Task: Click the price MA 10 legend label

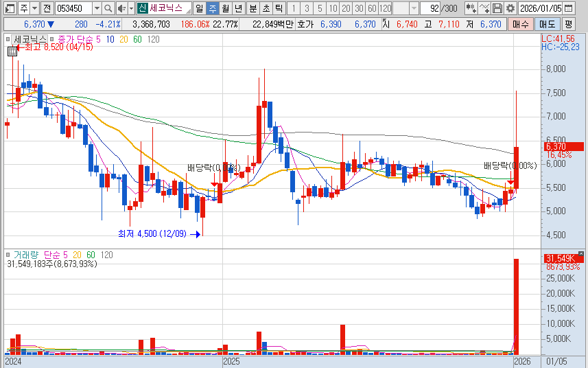Action: 110,39
